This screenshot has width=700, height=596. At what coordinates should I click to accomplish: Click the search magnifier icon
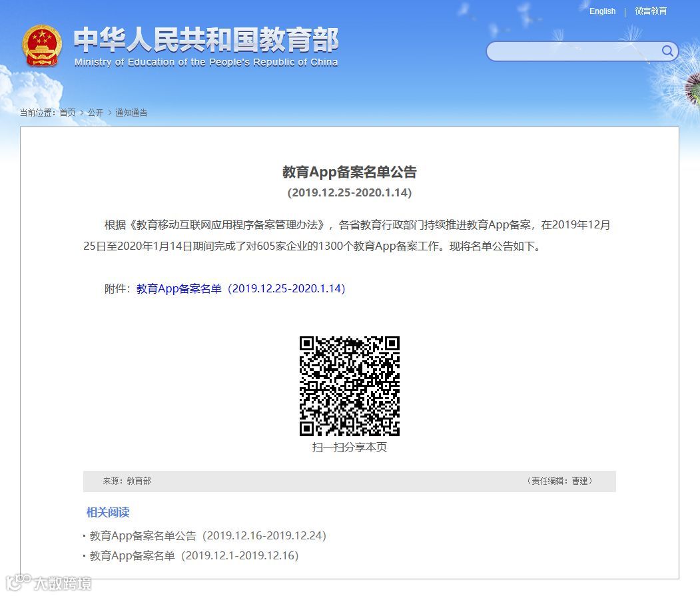[667, 51]
